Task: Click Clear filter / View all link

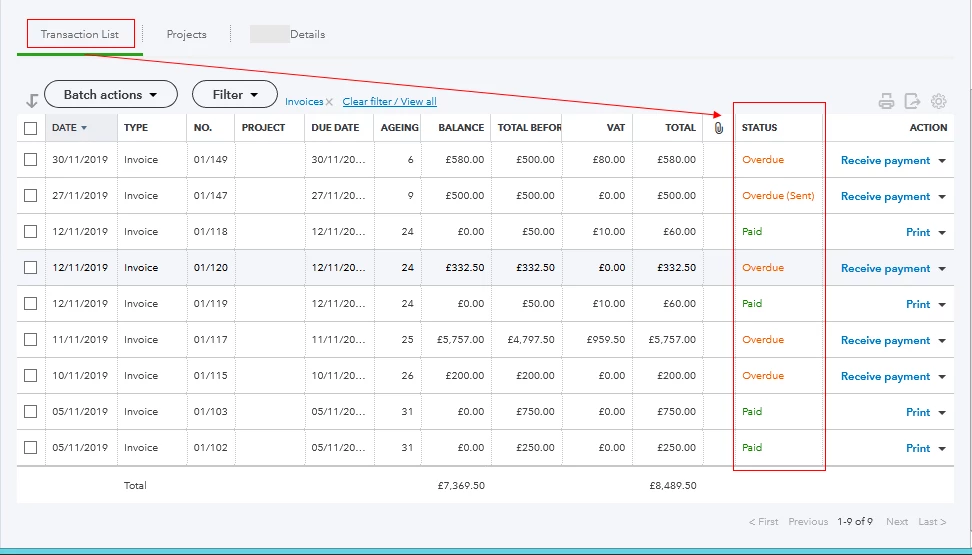Action: (x=389, y=102)
